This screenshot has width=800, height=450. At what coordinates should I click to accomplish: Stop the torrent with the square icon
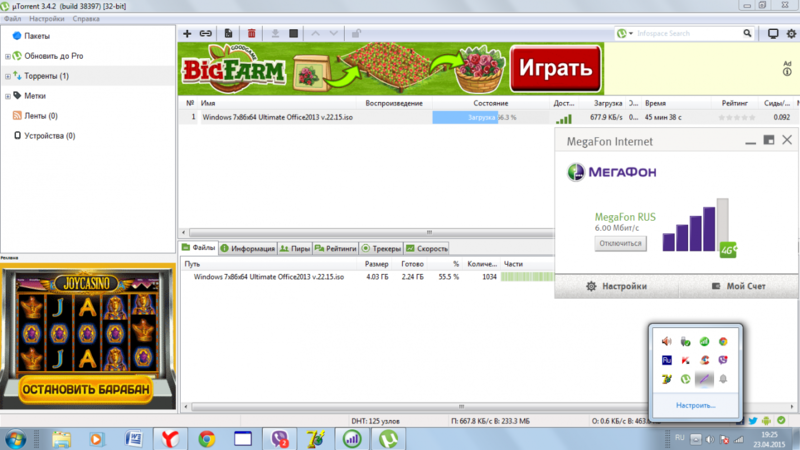293,34
